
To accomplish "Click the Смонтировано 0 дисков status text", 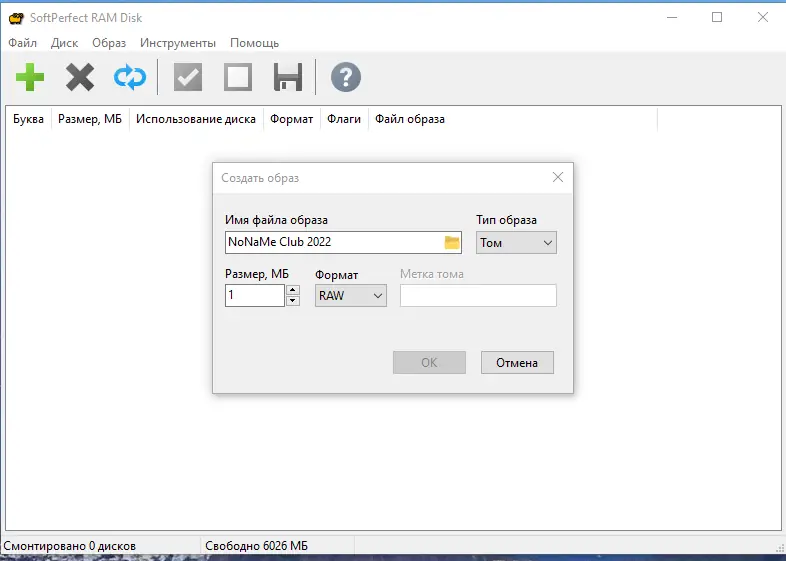I will (70, 546).
